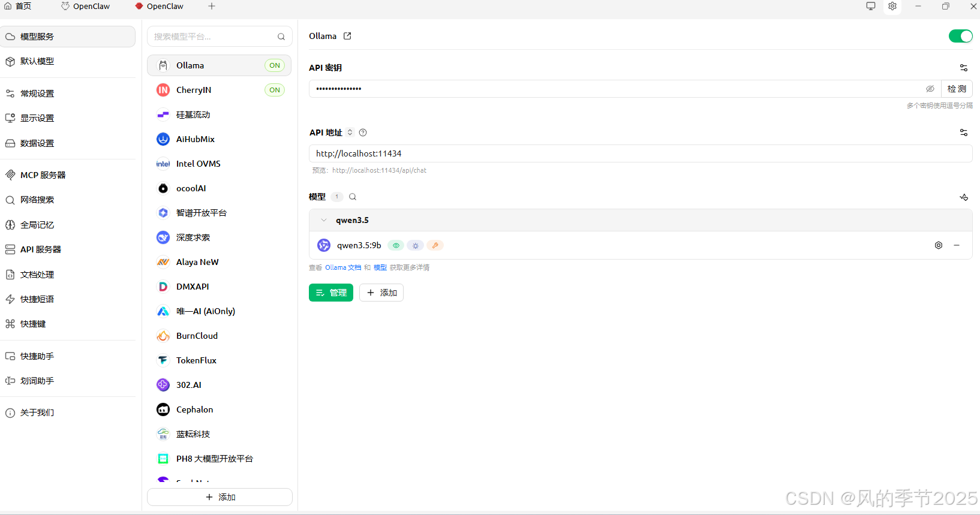This screenshot has width=980, height=515.
Task: Remove the qwen3.5:9b model
Action: [957, 245]
